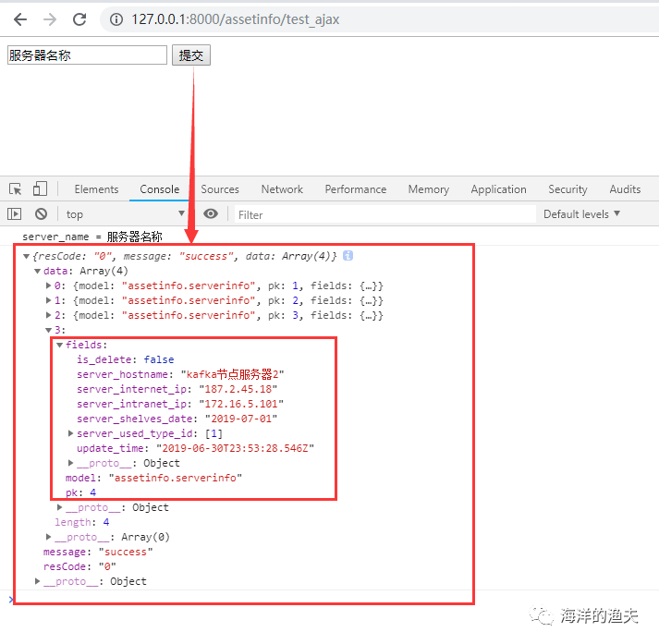Viewport: 659px width, 644px height.
Task: Click the site information icon in the address bar
Action: (x=116, y=19)
